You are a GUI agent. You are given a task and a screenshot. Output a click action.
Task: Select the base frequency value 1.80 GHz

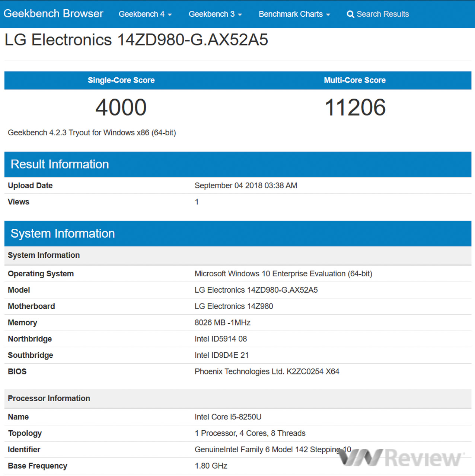click(211, 466)
